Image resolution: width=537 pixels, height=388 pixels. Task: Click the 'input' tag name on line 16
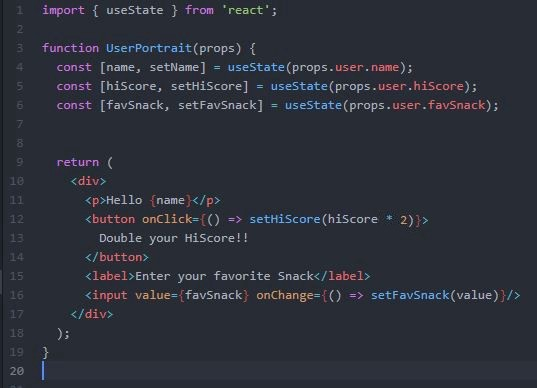(x=110, y=295)
